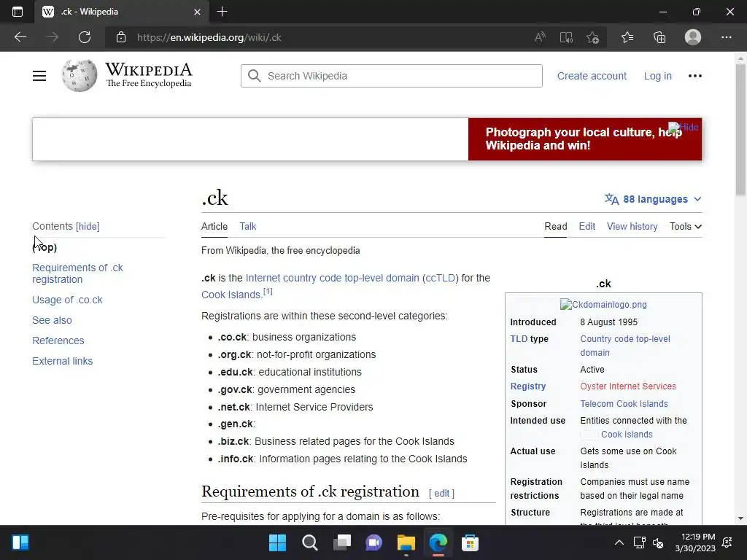Add this page to favorites star icon
The image size is (747, 560).
pyautogui.click(x=592, y=37)
